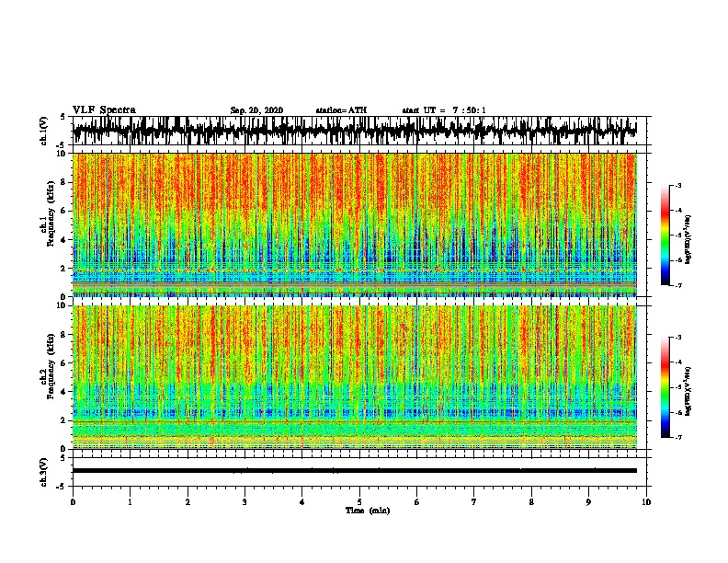
Task: Click the "8" tick on ch.2 frequency axis
Action: click(64, 335)
